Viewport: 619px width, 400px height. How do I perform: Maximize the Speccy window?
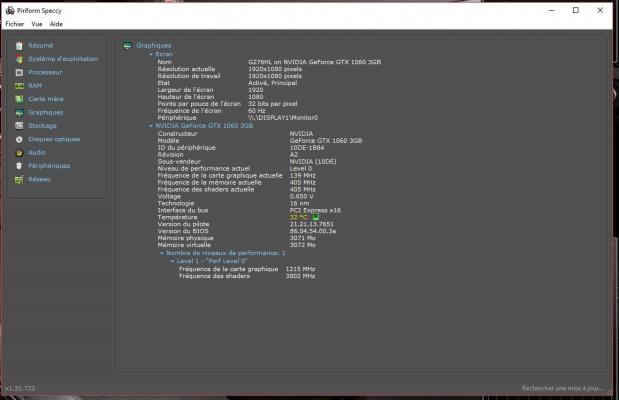click(576, 10)
